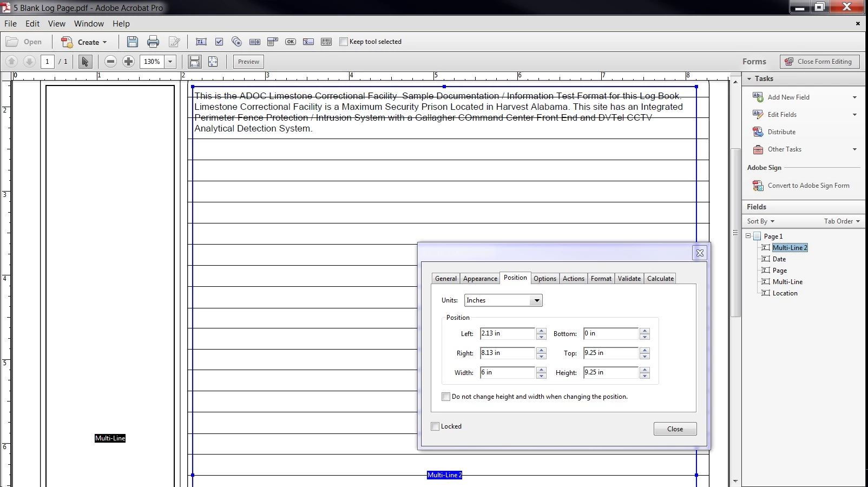Click the page number box
The height and width of the screenshot is (487, 868).
[47, 62]
